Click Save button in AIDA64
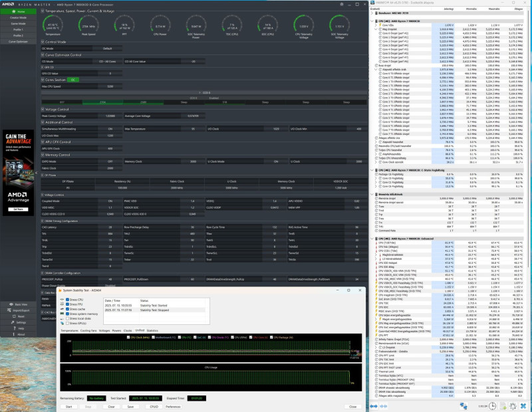The height and width of the screenshot is (412, 532). [x=130, y=407]
